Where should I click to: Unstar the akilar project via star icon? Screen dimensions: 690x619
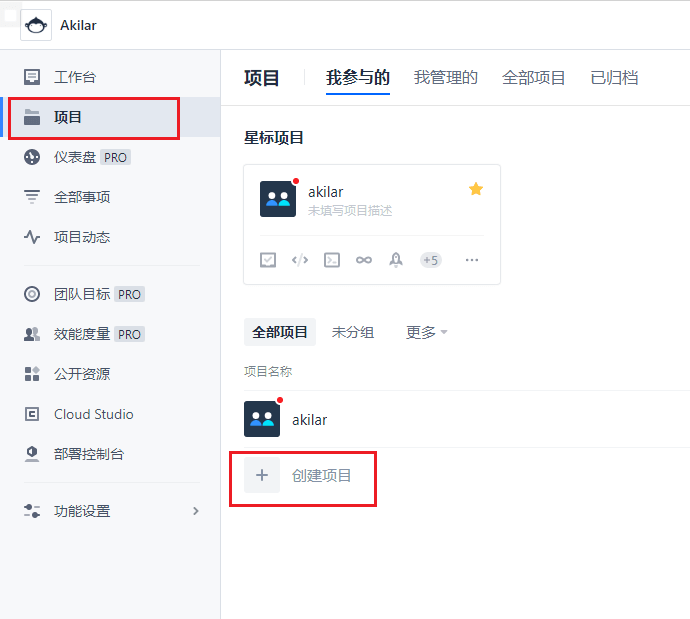click(x=476, y=189)
